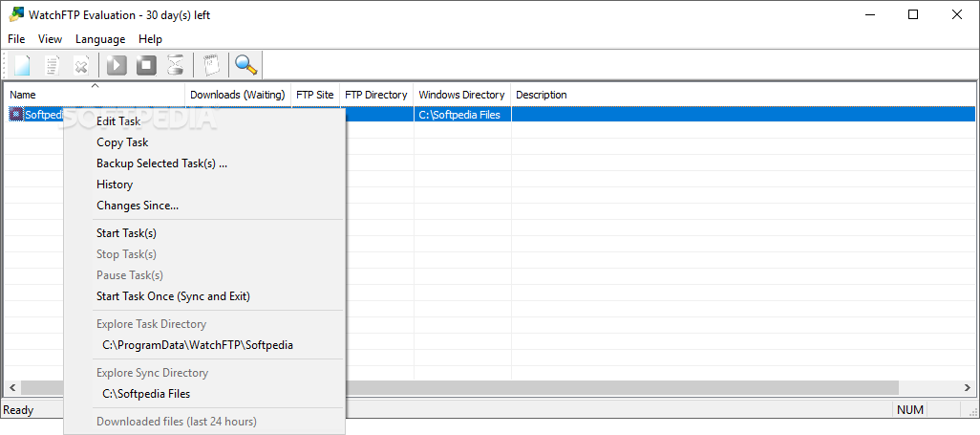Open the View menu
Viewport: 980px width, 435px height.
click(x=50, y=39)
